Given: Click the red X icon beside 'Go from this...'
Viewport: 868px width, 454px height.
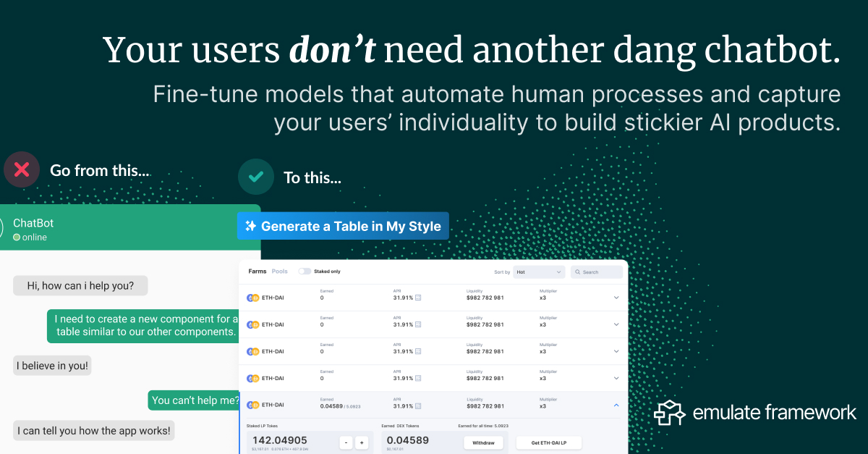Looking at the screenshot, I should 22,169.
